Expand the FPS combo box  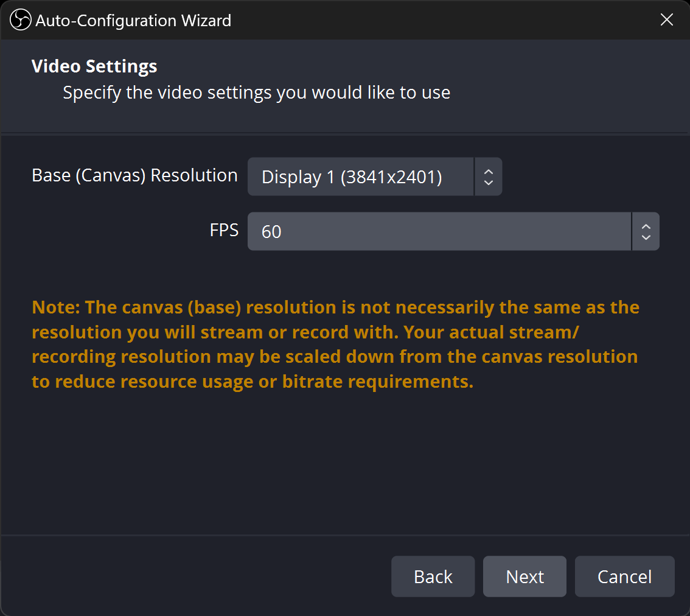point(438,231)
